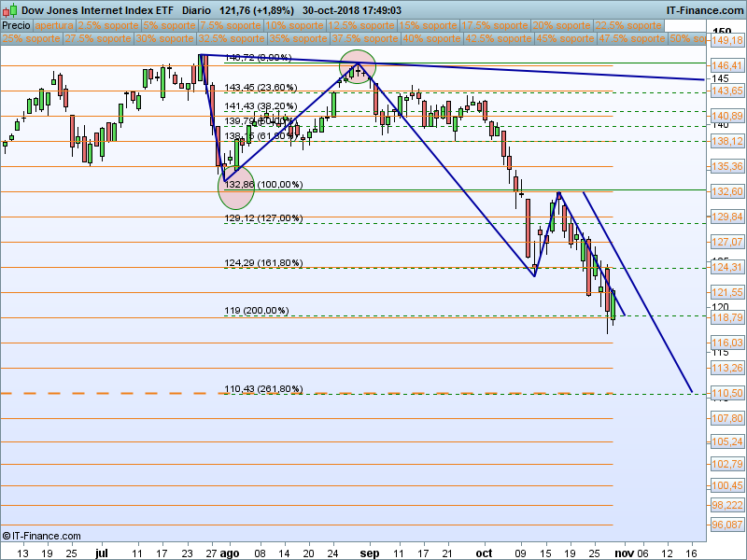
Task: Select the 12.5% soporte indicator label
Action: (x=360, y=25)
